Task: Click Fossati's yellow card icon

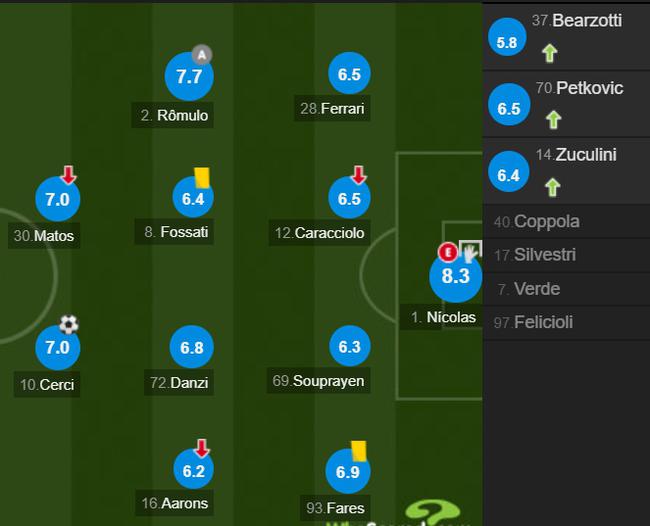Action: point(202,177)
